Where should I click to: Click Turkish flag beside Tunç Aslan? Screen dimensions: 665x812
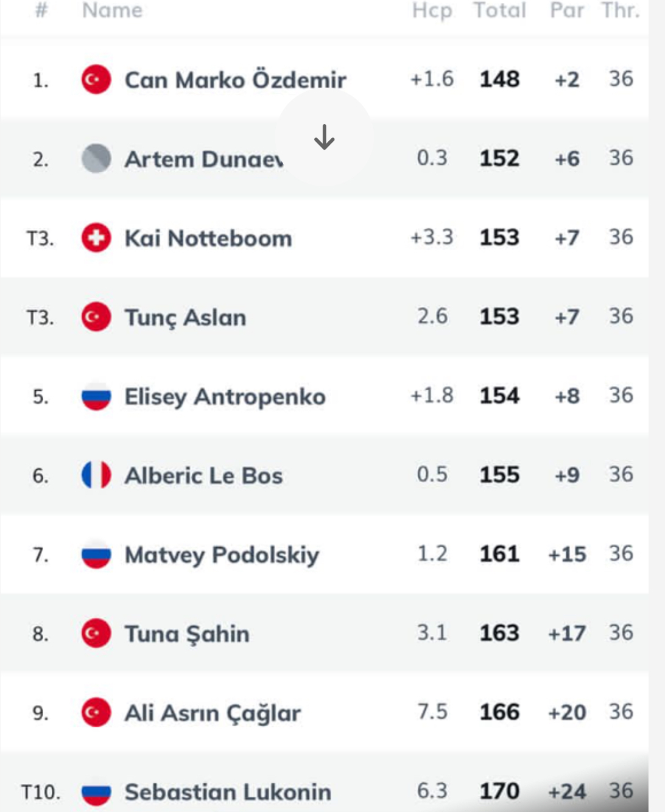96,317
